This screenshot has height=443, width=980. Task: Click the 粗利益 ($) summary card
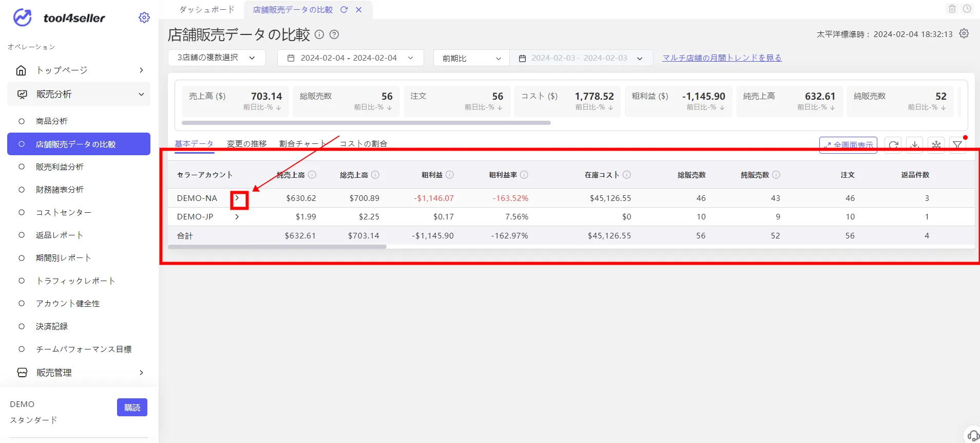click(x=679, y=101)
